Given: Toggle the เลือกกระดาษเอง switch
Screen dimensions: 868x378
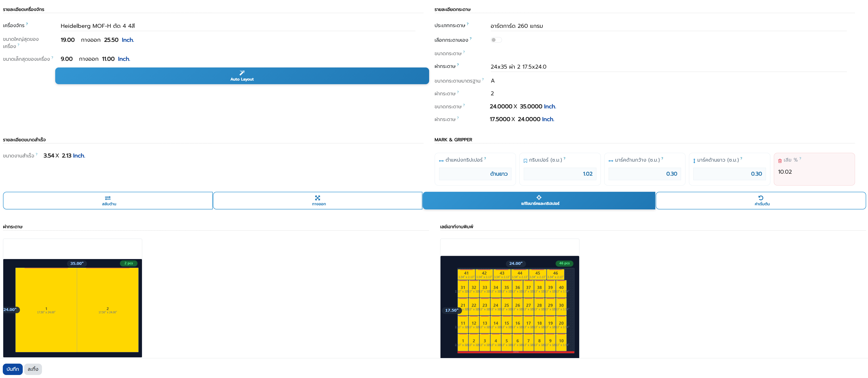Looking at the screenshot, I should [x=496, y=40].
